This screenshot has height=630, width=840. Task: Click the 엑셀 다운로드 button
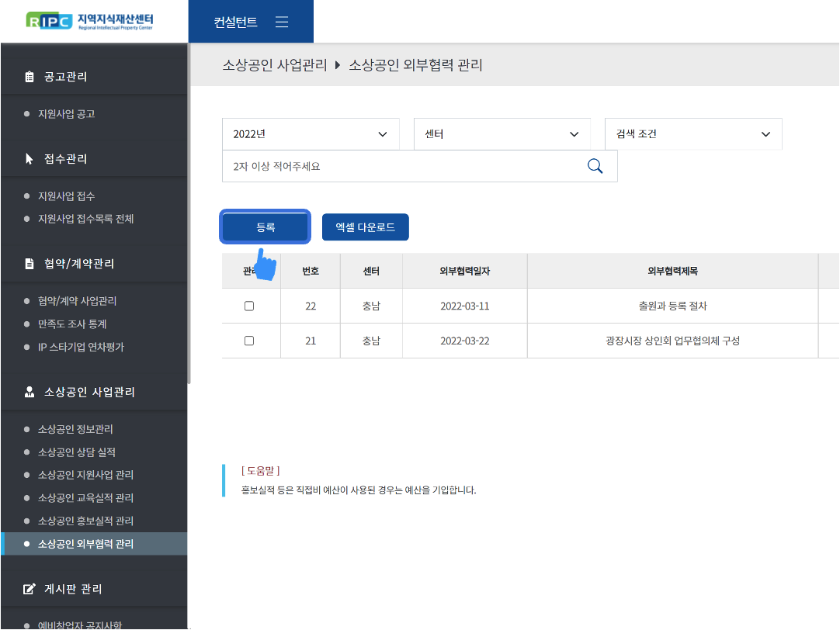365,227
